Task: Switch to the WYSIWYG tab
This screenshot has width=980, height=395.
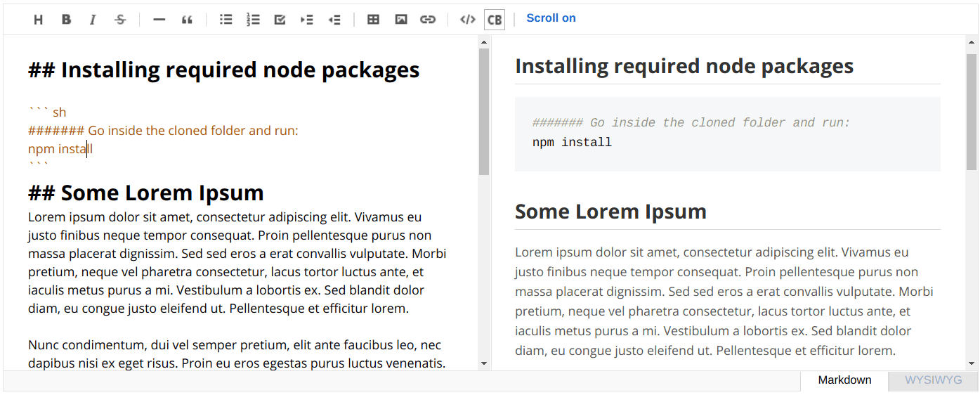Action: click(x=933, y=380)
